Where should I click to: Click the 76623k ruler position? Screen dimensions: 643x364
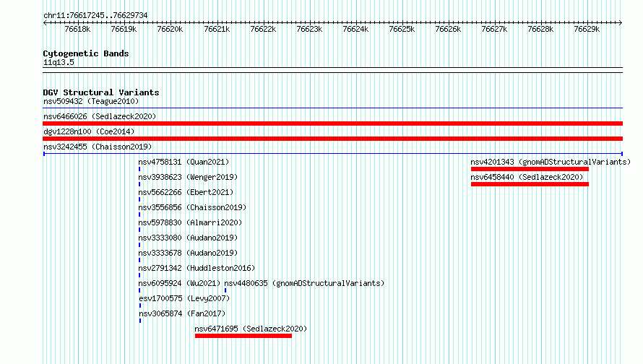tap(309, 29)
